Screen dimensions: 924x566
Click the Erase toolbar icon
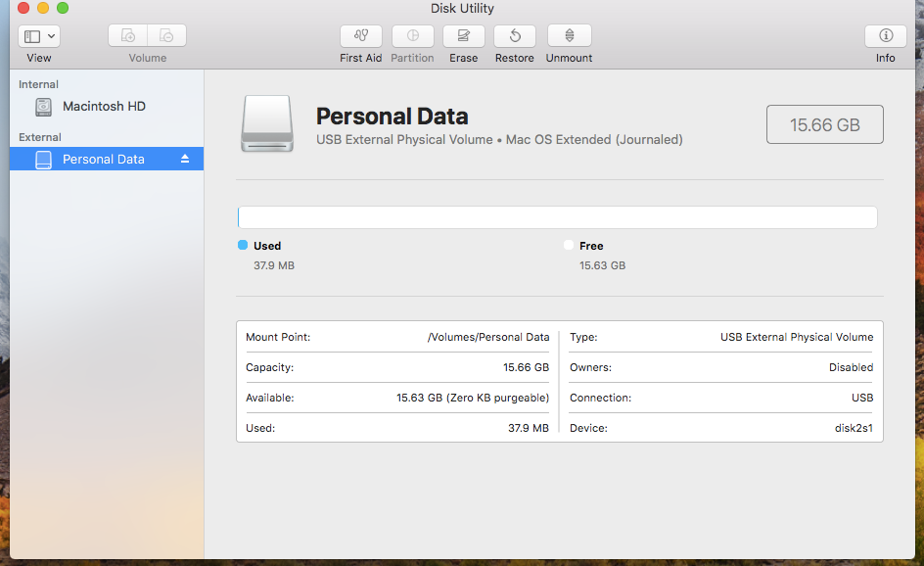pyautogui.click(x=463, y=36)
